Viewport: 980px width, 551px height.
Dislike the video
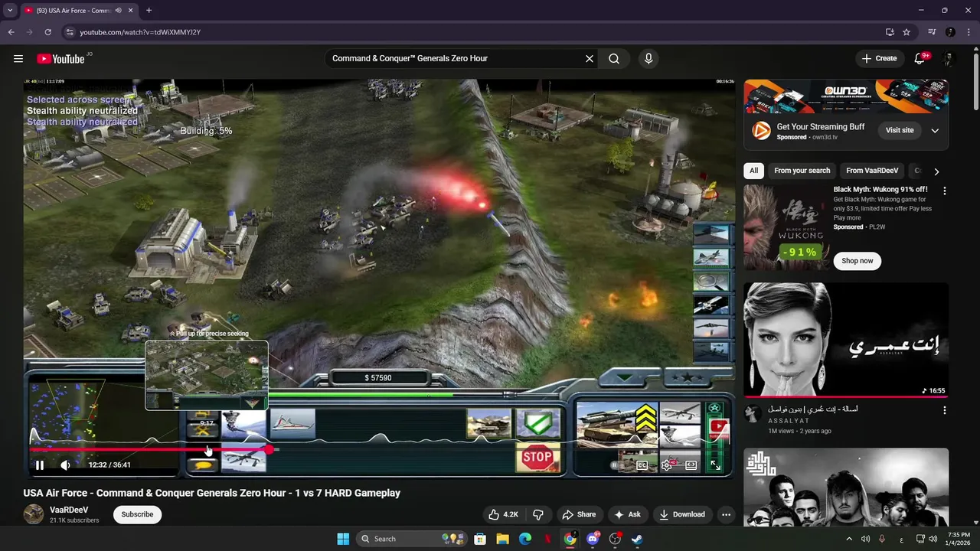coord(538,514)
